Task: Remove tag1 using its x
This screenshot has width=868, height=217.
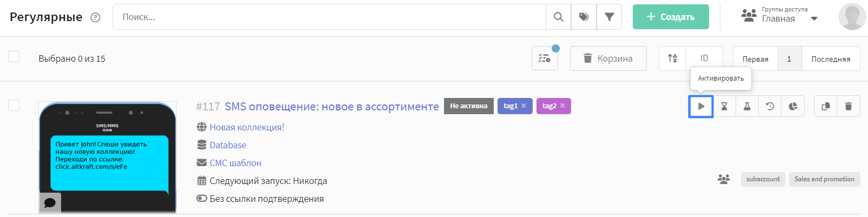Action: tap(524, 106)
